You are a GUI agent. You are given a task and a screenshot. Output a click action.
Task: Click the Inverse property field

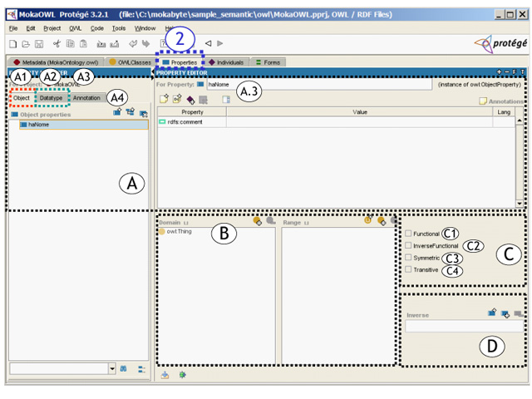click(464, 326)
